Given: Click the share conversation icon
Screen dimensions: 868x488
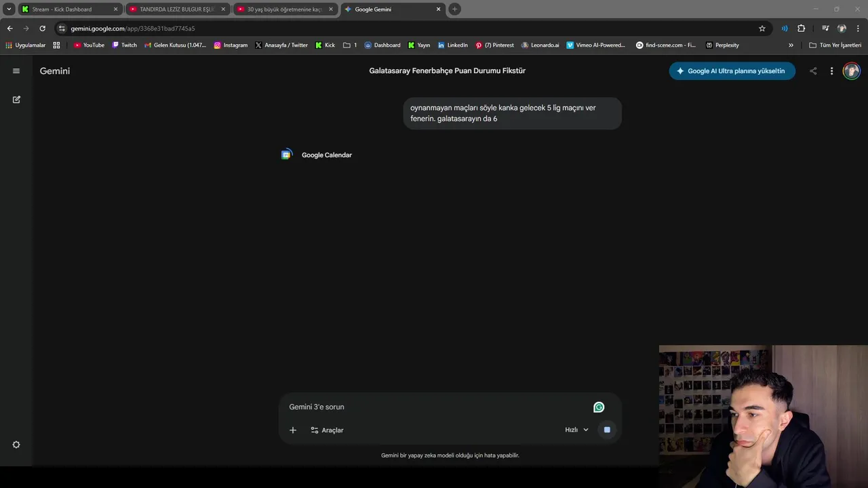Looking at the screenshot, I should (813, 70).
